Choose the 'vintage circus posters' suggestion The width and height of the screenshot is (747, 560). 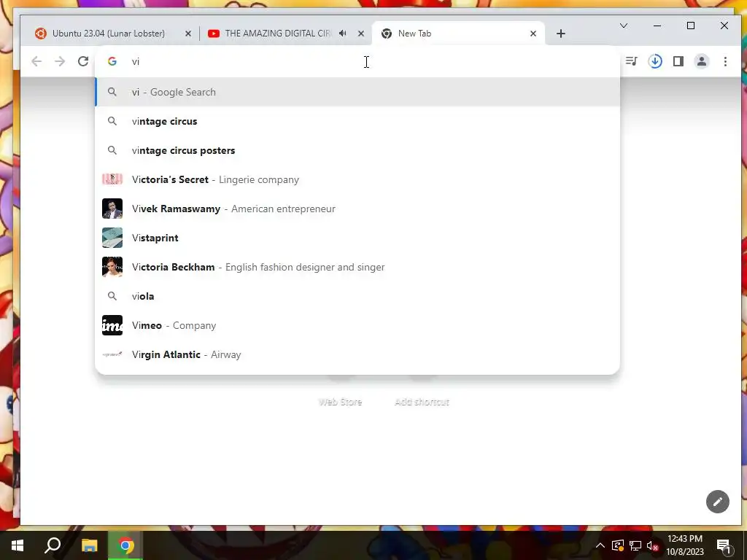click(357, 150)
